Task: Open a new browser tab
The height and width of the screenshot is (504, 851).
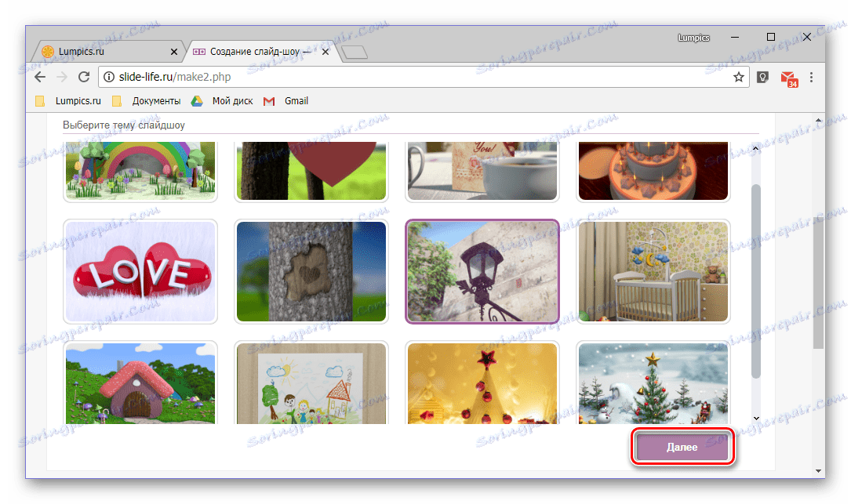Action: [x=355, y=53]
